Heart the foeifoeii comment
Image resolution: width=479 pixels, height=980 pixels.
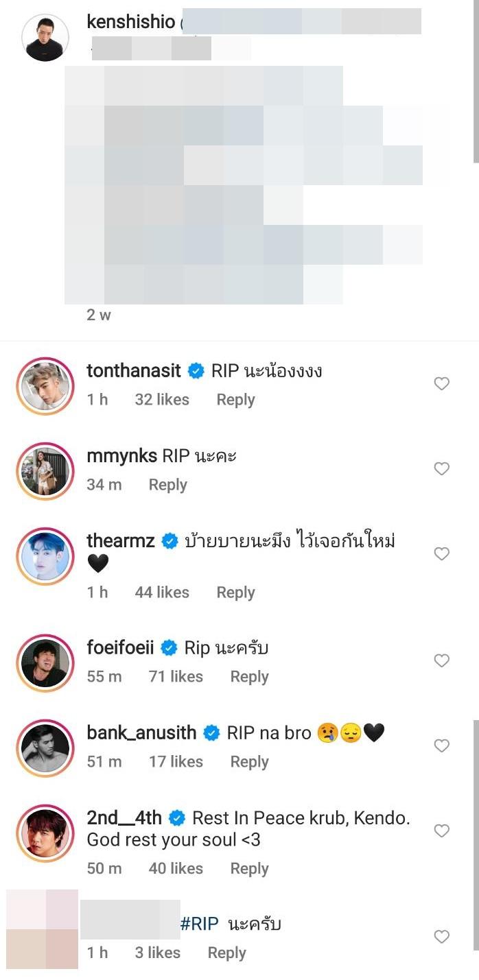point(442,661)
